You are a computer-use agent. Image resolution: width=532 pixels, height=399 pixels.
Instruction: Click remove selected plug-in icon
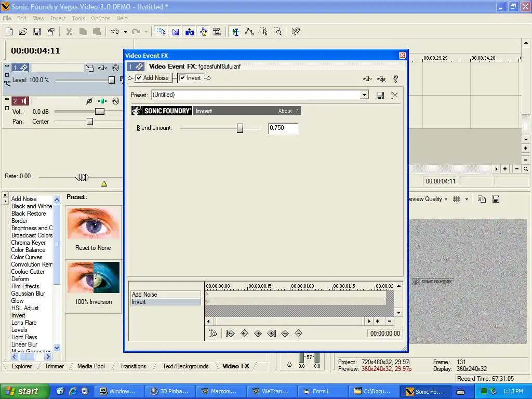tap(381, 79)
